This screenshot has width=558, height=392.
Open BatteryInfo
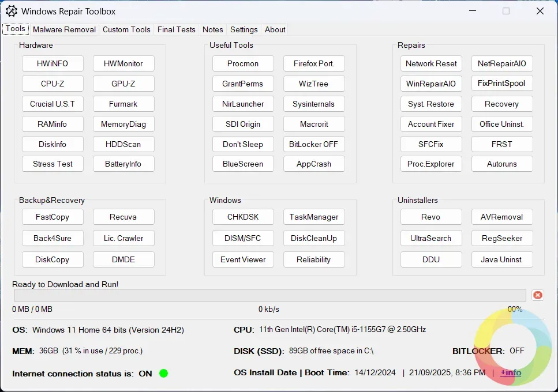tap(123, 164)
